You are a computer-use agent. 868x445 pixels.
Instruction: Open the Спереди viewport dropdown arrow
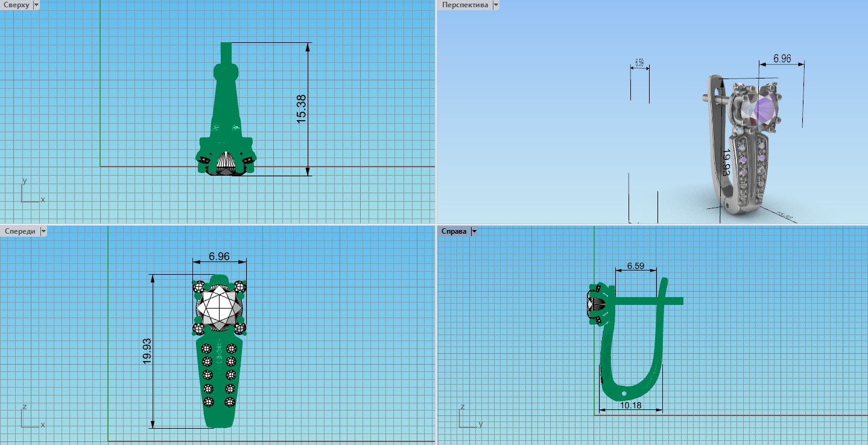[43, 231]
